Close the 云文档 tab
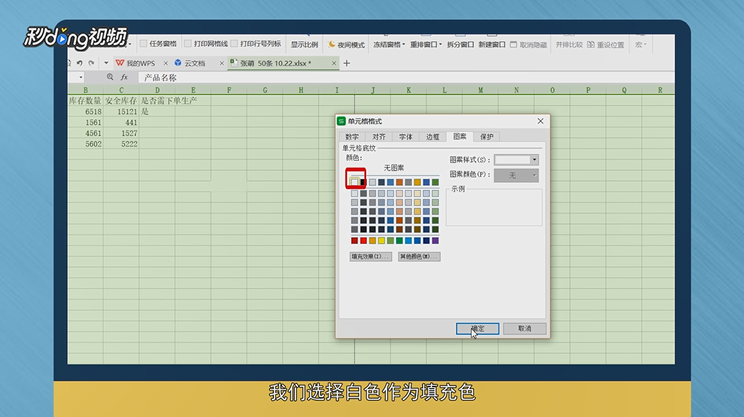 click(x=222, y=63)
